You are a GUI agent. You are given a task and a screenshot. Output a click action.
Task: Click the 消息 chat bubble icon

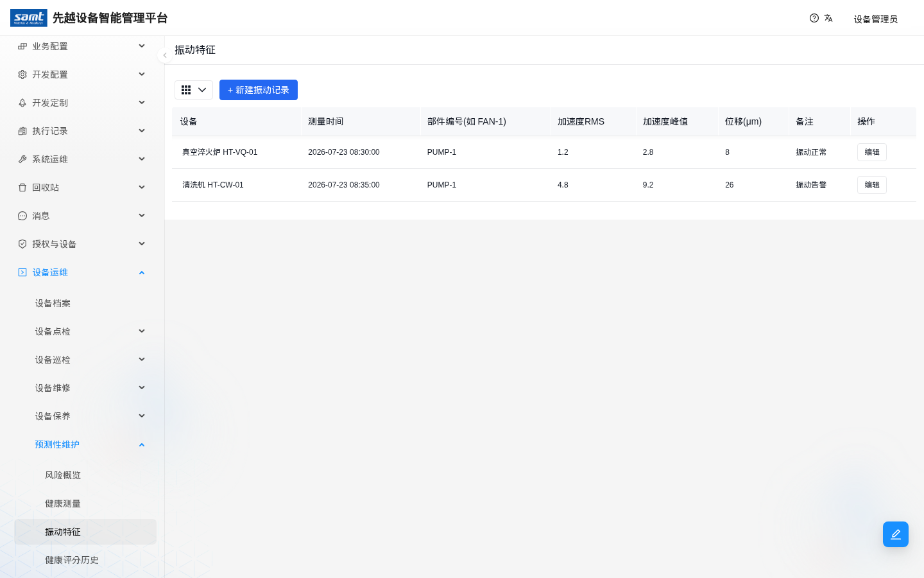pos(22,216)
